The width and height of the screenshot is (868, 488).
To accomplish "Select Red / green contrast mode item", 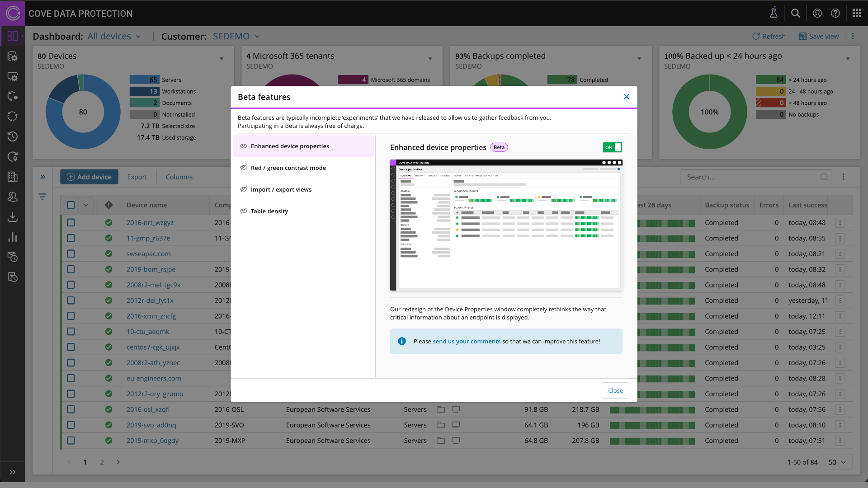I will point(288,168).
